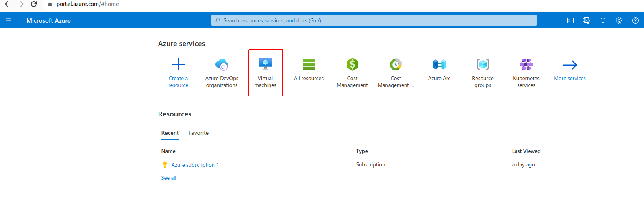Click the See all link

pos(169,178)
